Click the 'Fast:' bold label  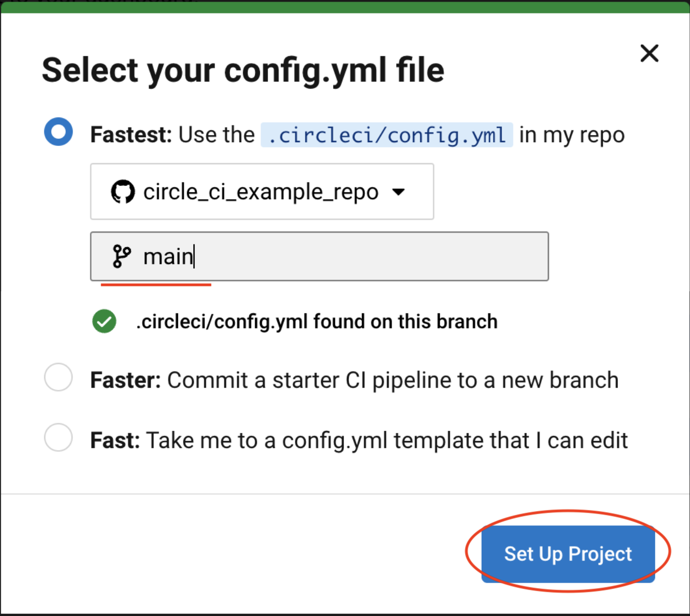[115, 440]
